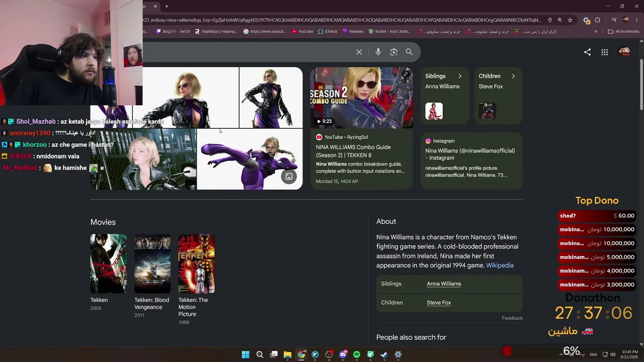This screenshot has height=362, width=644.
Task: Click the 'Movies' section heading
Action: pos(103,222)
